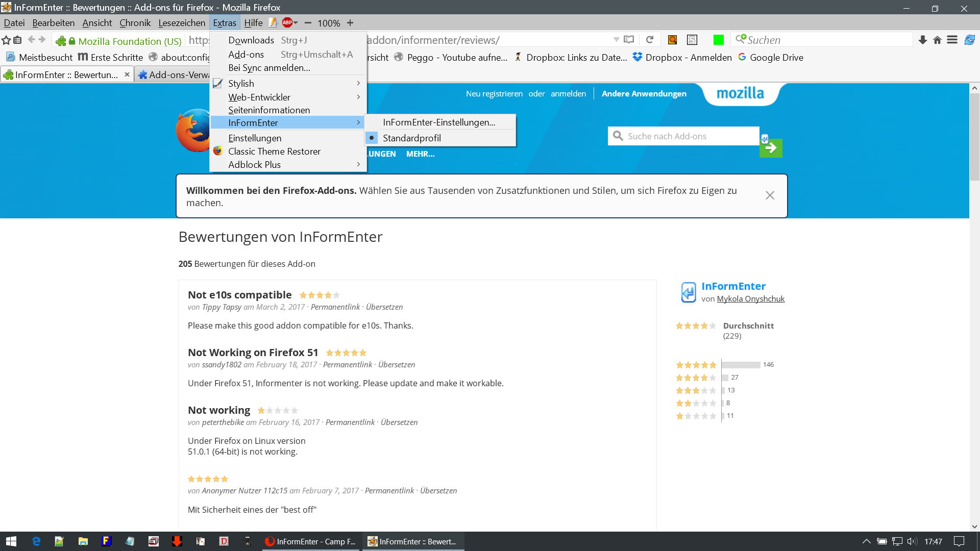The image size is (980, 551).
Task: Open the hamburger menu icon
Action: 952,40
